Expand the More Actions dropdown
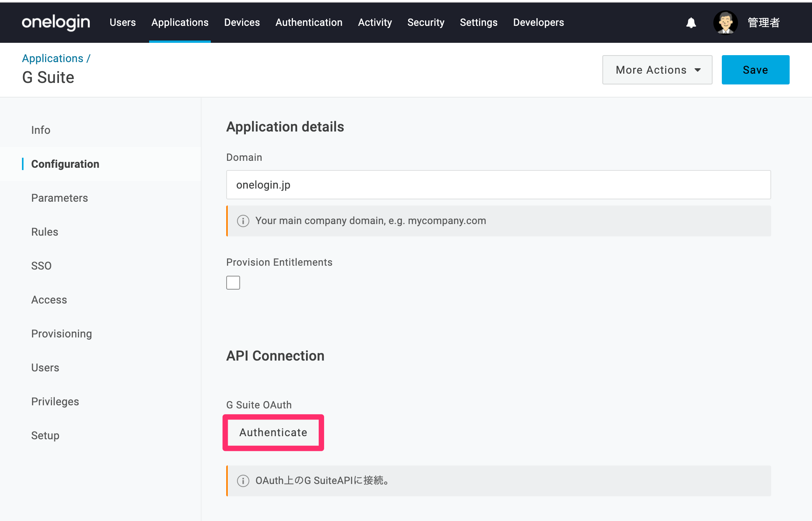Screen dimensions: 812x521 click(657, 70)
